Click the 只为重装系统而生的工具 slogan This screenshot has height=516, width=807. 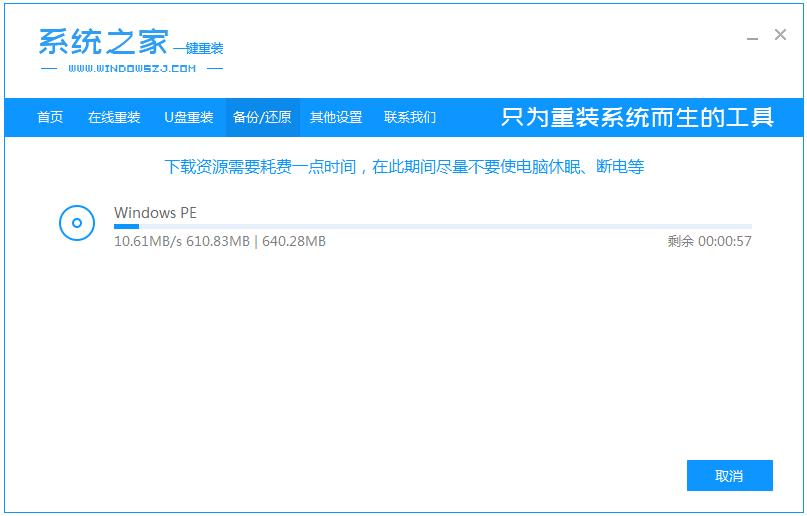(637, 117)
